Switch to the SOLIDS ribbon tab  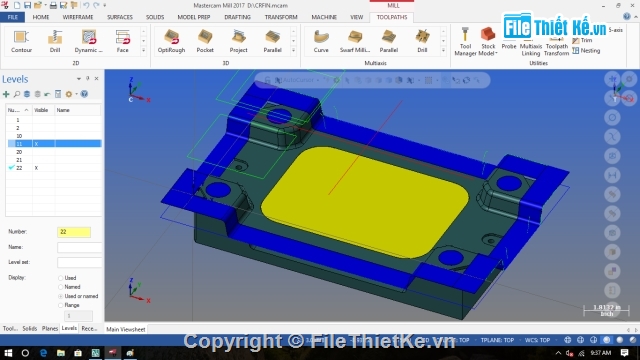click(155, 17)
